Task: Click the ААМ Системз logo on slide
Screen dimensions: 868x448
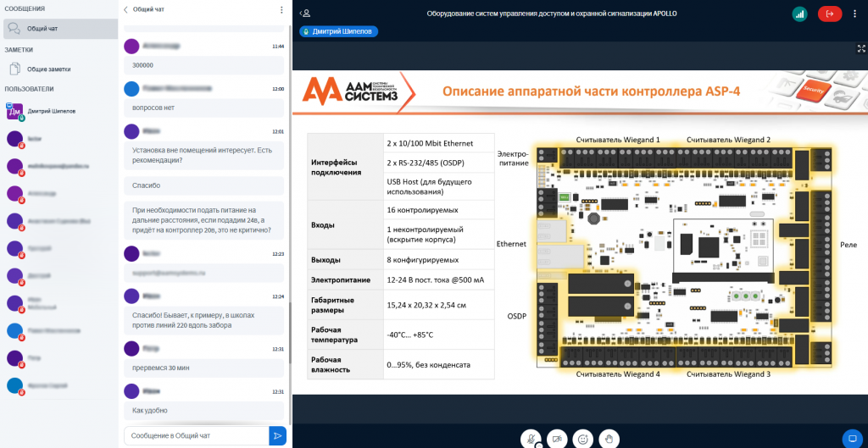Action: (x=351, y=91)
